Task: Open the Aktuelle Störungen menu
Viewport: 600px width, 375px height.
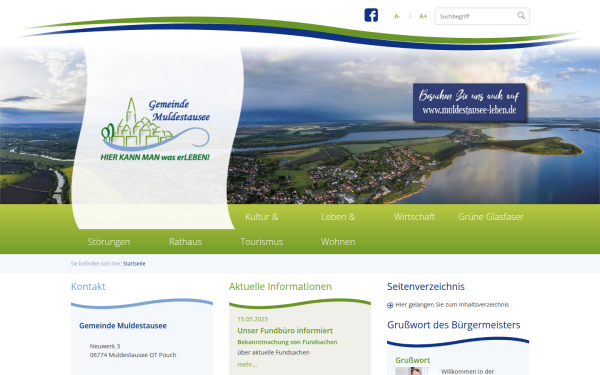Action: [109, 229]
